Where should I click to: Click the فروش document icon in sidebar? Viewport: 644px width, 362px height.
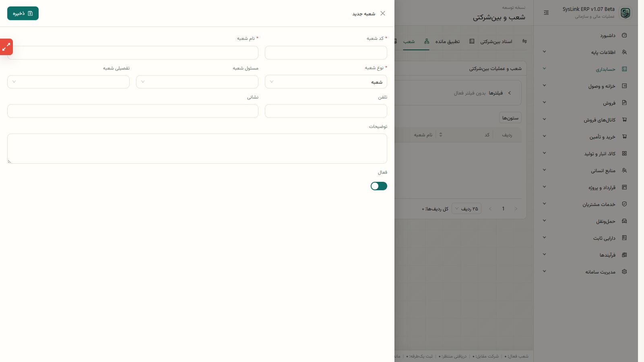point(624,103)
